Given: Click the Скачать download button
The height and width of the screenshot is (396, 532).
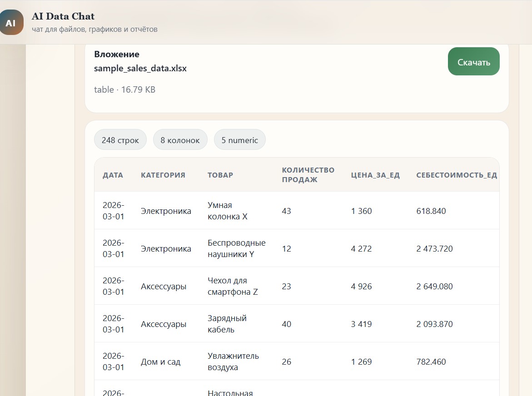Looking at the screenshot, I should tap(474, 61).
